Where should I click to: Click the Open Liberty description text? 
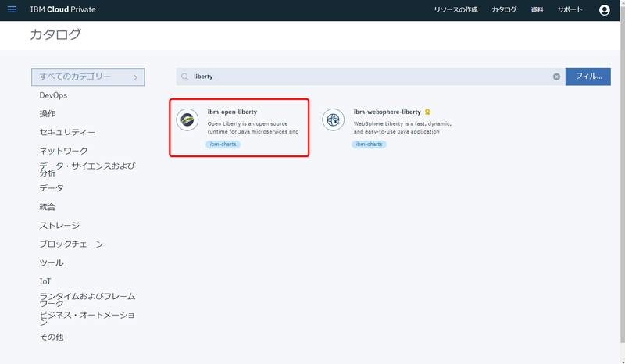[x=253, y=127]
